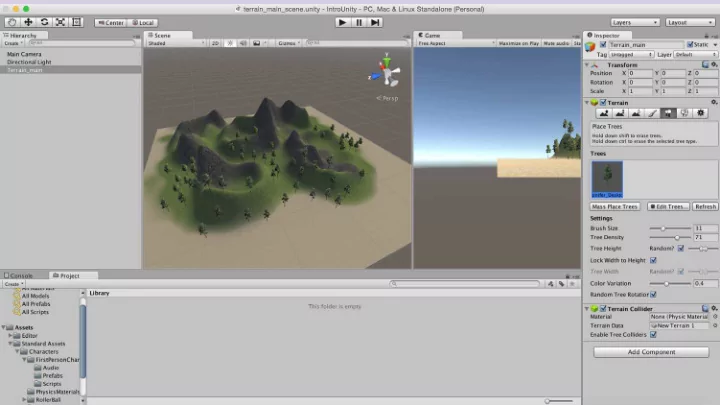Screen dimensions: 720x405
Task: Open Terrain component gear menu
Action: click(714, 102)
